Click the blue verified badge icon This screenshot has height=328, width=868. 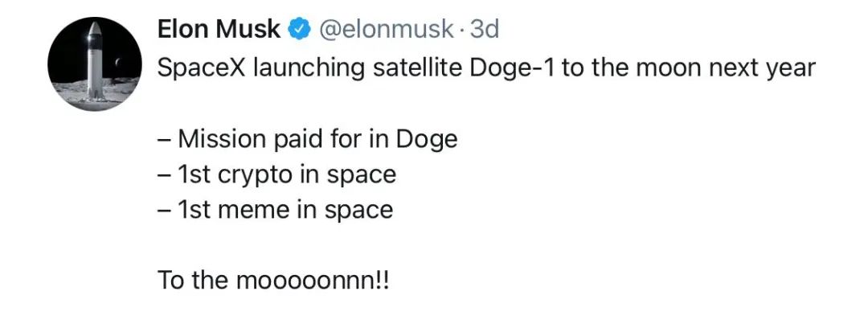click(x=300, y=30)
